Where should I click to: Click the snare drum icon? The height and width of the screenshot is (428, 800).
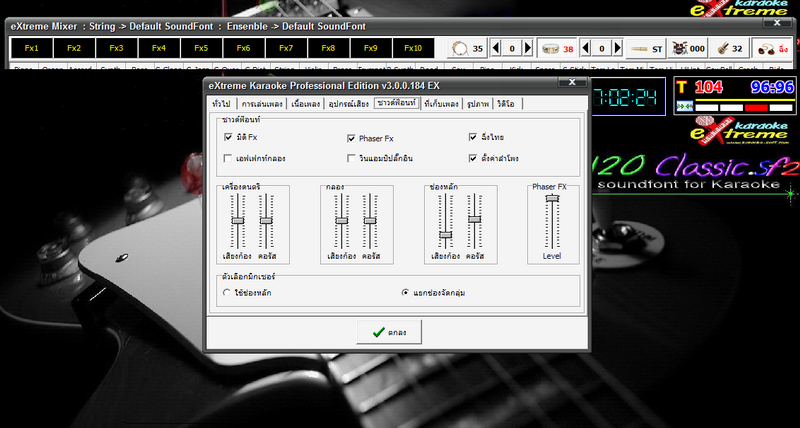(x=549, y=48)
